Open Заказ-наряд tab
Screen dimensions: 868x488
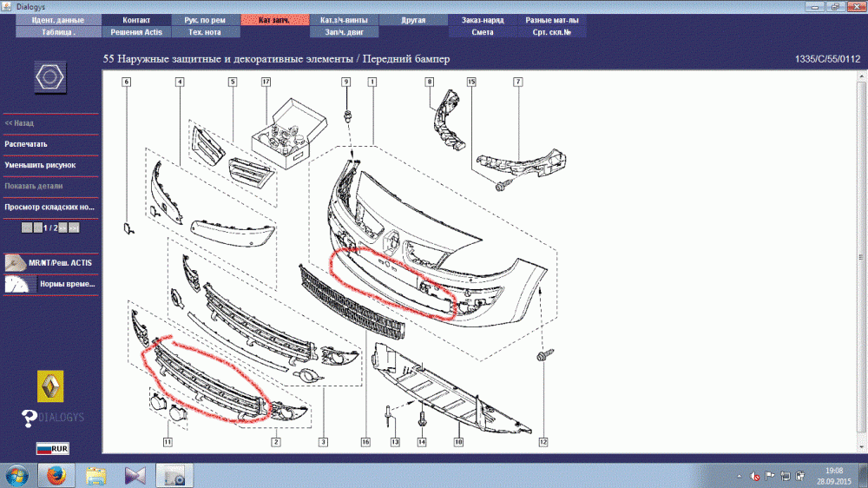(483, 20)
